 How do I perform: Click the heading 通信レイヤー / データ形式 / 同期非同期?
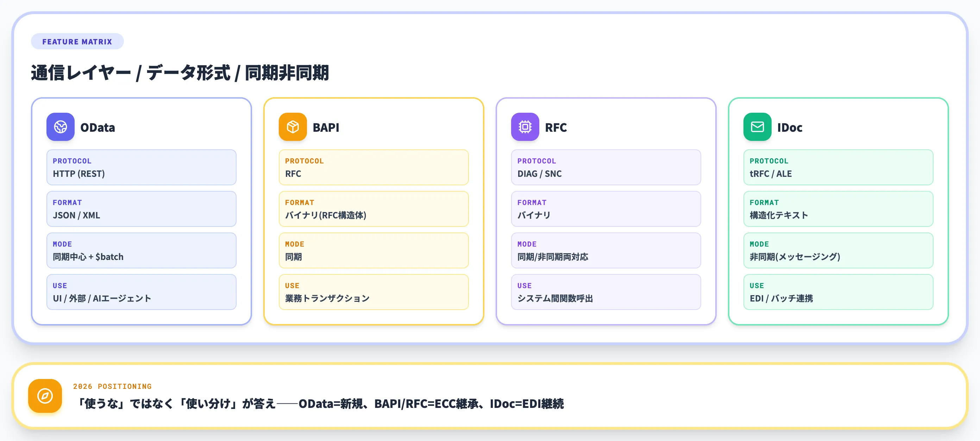(x=180, y=72)
